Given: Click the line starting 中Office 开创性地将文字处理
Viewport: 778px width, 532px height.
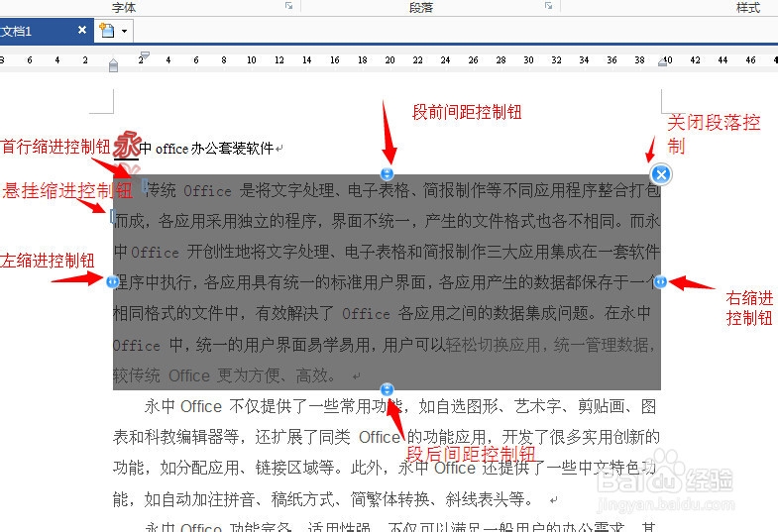Looking at the screenshot, I should click(387, 252).
